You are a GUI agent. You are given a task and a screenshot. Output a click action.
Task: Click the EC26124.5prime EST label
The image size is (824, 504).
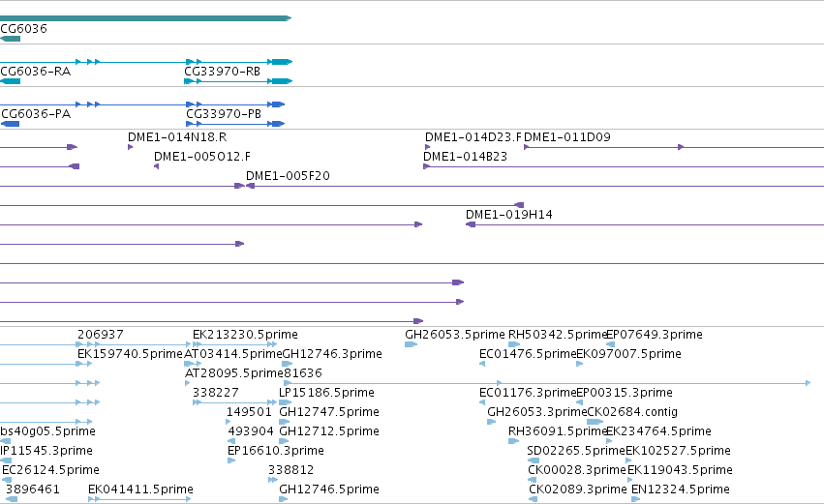(x=50, y=470)
